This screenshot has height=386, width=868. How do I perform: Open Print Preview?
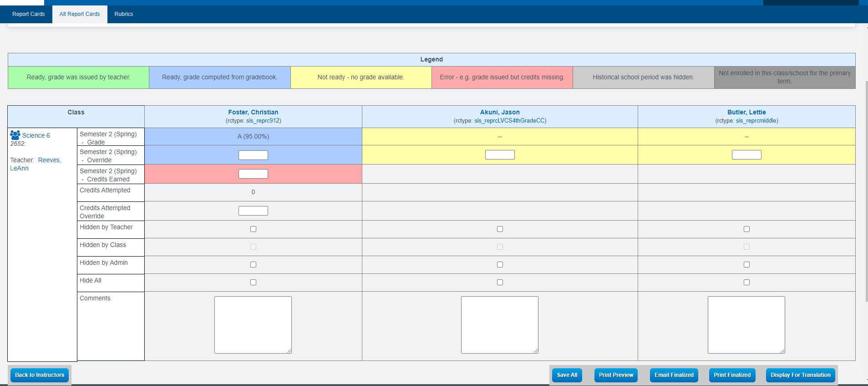coord(616,375)
